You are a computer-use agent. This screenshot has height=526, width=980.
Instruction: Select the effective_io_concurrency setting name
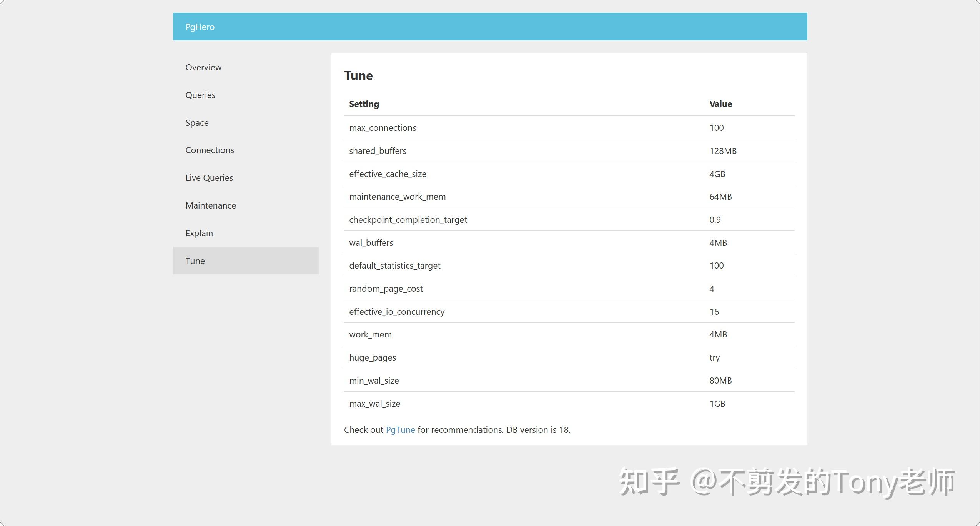pos(396,312)
